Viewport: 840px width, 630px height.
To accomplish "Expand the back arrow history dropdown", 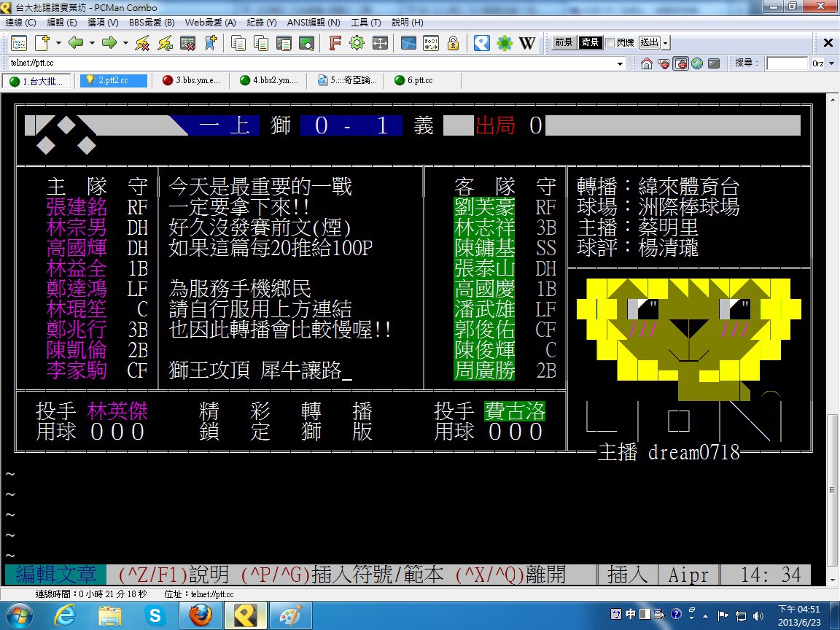I will 92,43.
